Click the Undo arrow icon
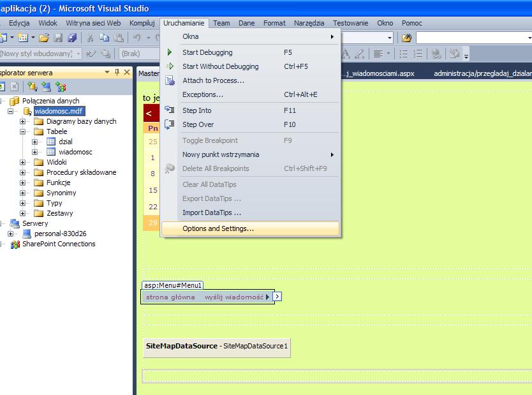Screen dimensions: 532x395 click(137, 38)
